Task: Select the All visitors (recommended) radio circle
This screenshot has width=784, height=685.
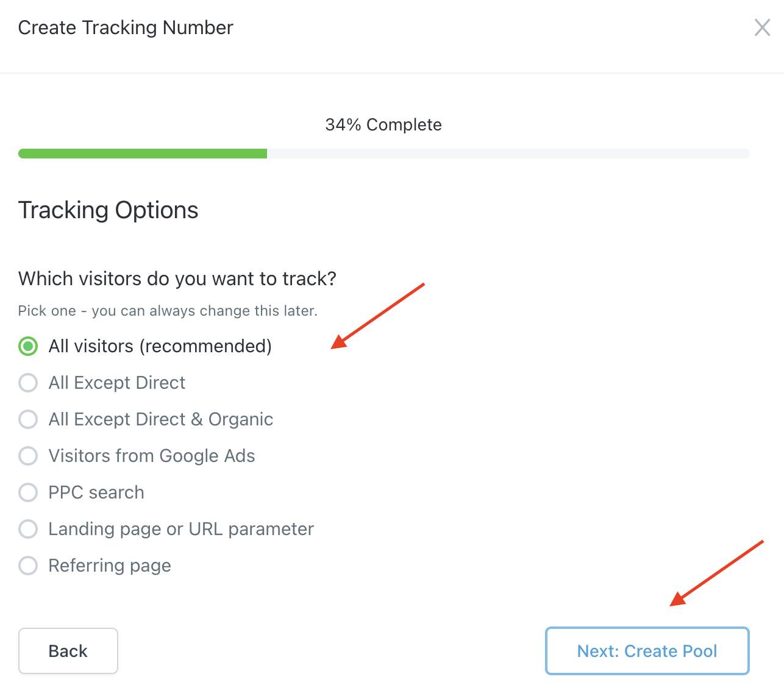Action: point(28,346)
